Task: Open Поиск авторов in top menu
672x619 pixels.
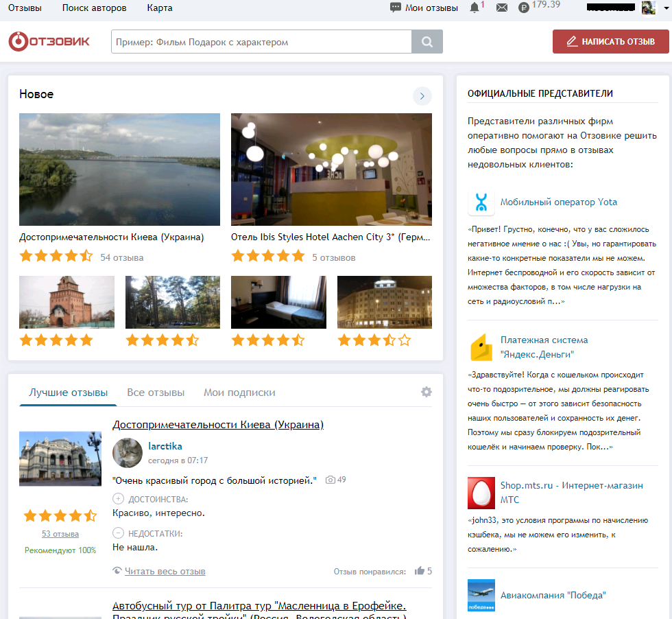Action: point(95,8)
